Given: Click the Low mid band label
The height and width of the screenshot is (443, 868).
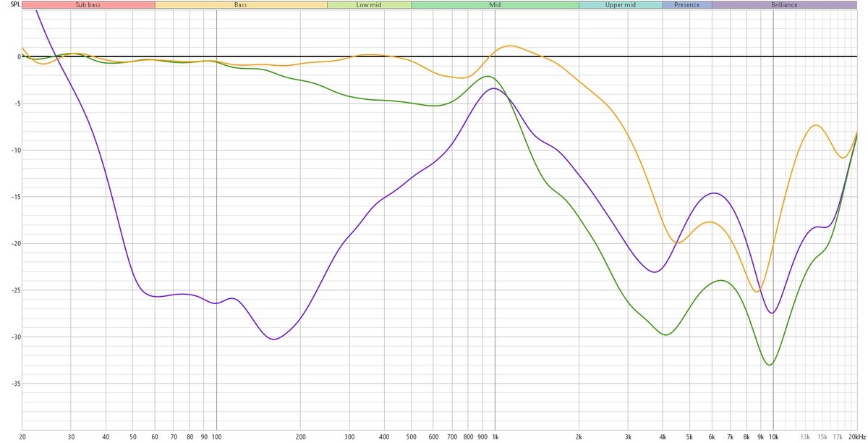Looking at the screenshot, I should tap(369, 4).
